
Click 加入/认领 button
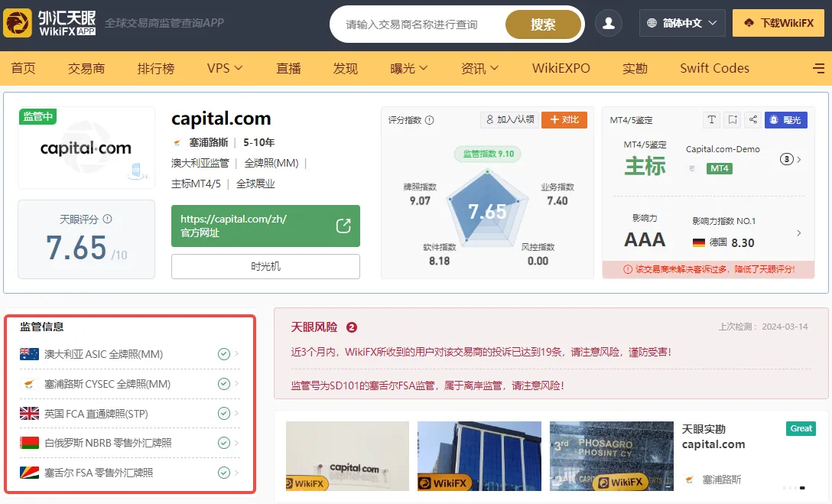[510, 120]
